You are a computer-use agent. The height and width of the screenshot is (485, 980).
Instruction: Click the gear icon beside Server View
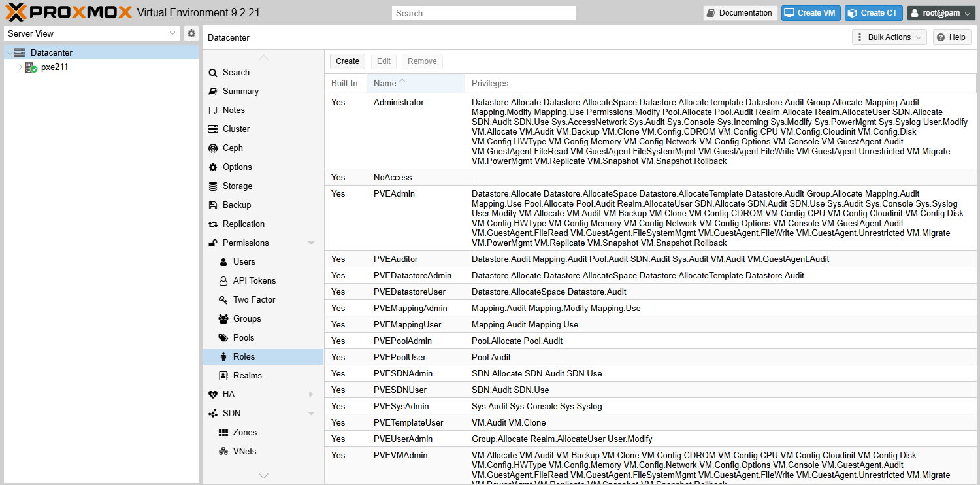click(x=191, y=33)
